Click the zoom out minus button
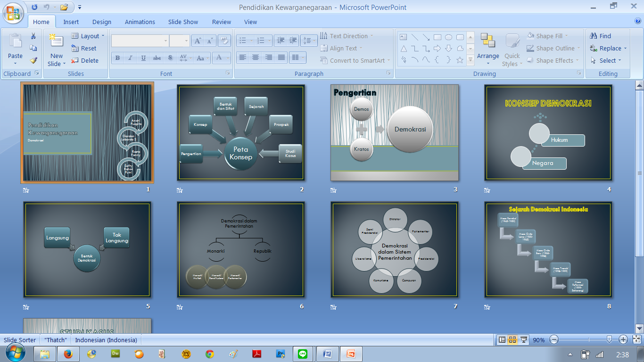This screenshot has height=362, width=644. [x=554, y=339]
